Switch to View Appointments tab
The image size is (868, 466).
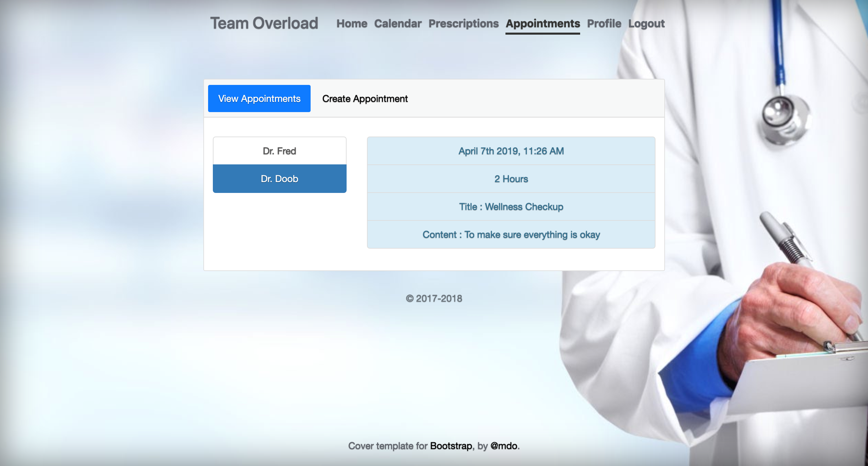(259, 98)
